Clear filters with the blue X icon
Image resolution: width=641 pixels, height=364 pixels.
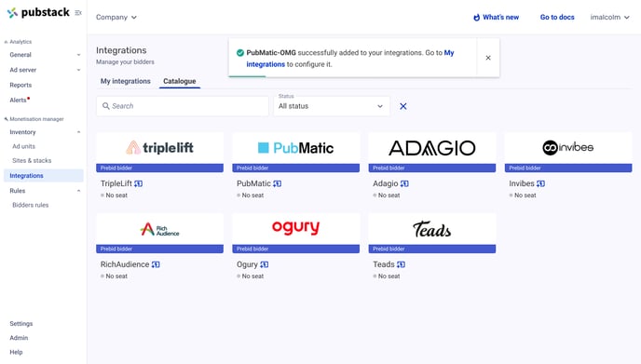[x=403, y=106]
